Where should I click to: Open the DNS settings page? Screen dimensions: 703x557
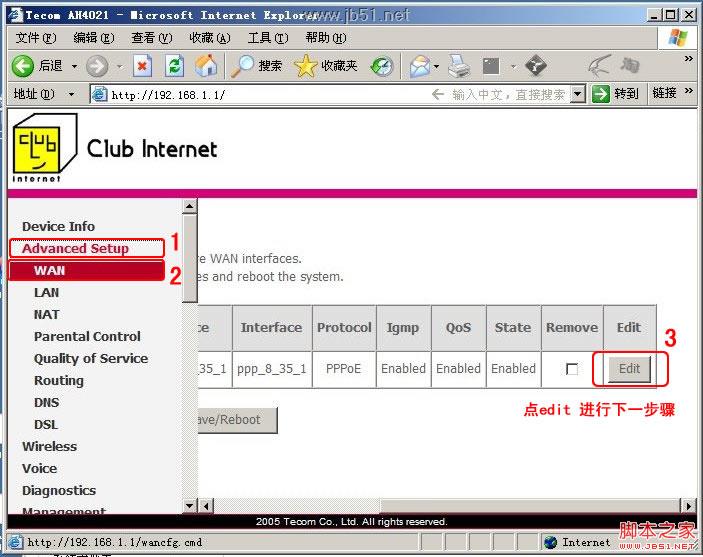click(x=46, y=402)
